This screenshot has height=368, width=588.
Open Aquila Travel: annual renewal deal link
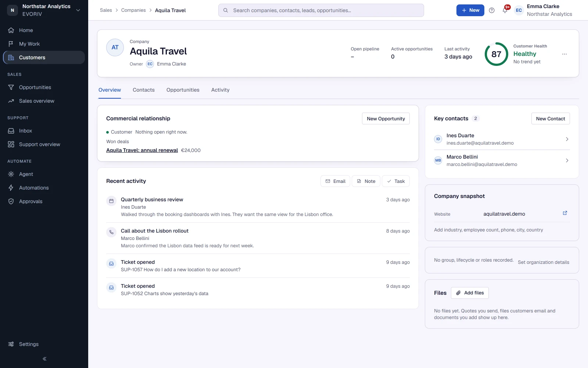[142, 150]
